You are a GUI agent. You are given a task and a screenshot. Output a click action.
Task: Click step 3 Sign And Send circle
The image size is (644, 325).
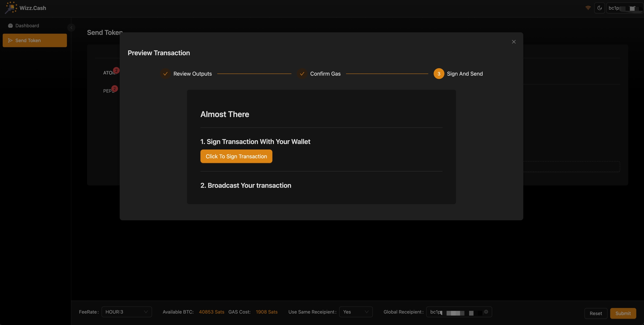click(439, 74)
